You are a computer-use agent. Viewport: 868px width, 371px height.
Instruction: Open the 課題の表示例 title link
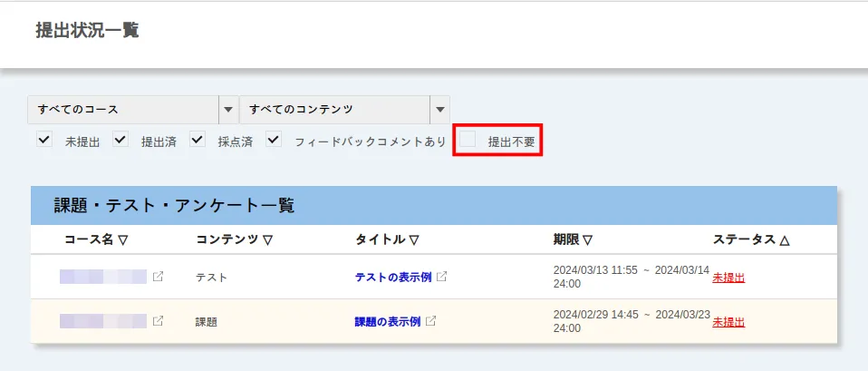387,321
